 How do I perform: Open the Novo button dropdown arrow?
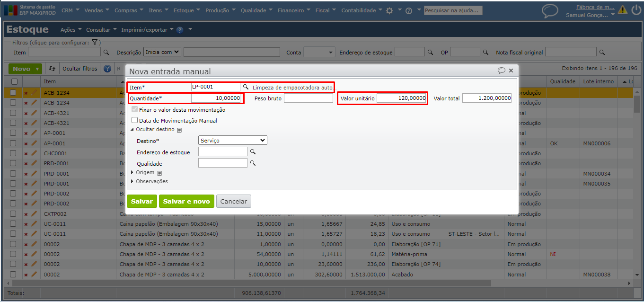(x=37, y=69)
